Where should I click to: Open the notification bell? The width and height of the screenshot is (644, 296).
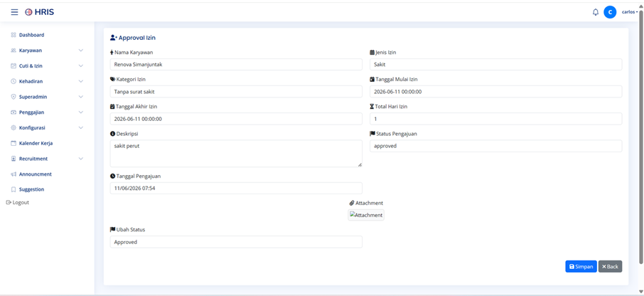596,12
